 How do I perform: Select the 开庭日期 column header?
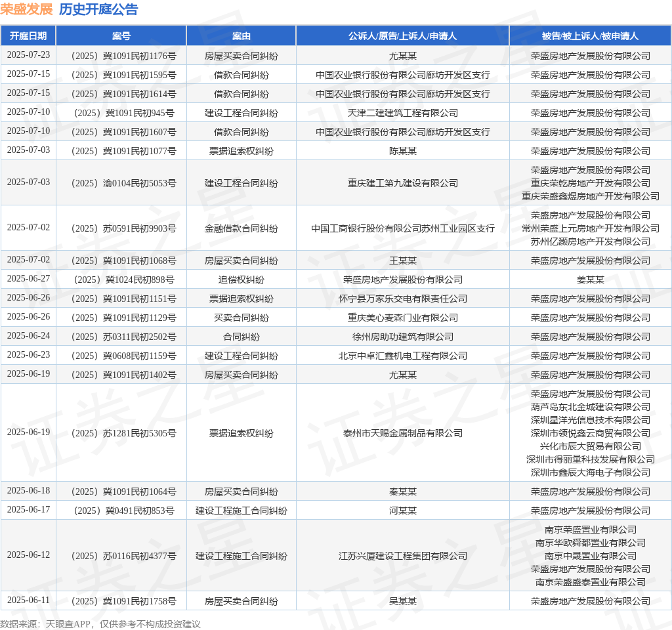tap(28, 36)
